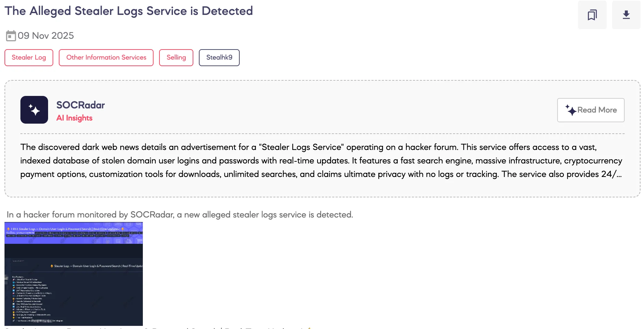Click the sparkle icon inside Read More
Screen dimensions: 644x329
[x=571, y=109]
